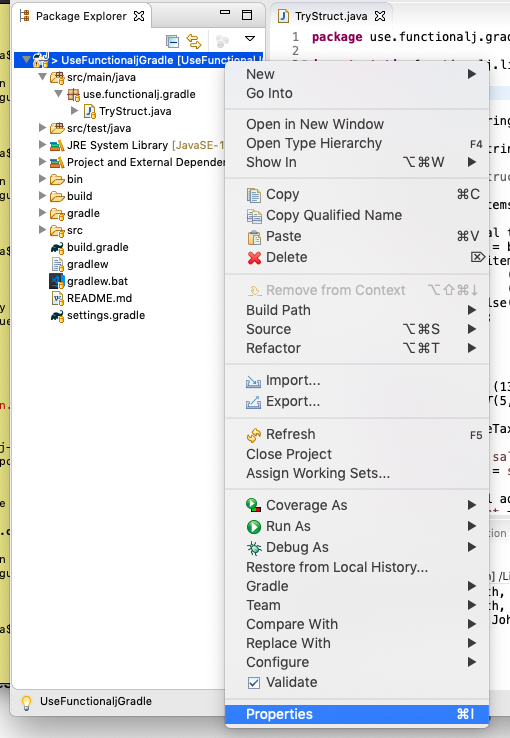Choose Go Into from context menu

pyautogui.click(x=357, y=93)
